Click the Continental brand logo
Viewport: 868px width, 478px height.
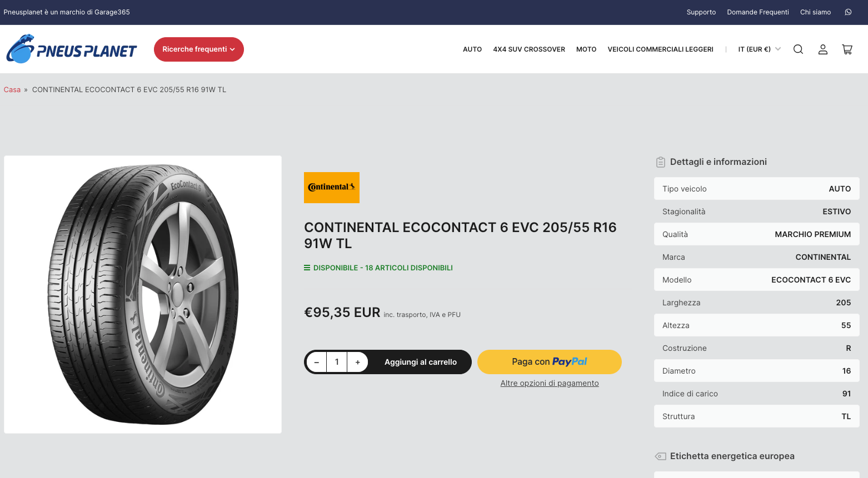332,188
